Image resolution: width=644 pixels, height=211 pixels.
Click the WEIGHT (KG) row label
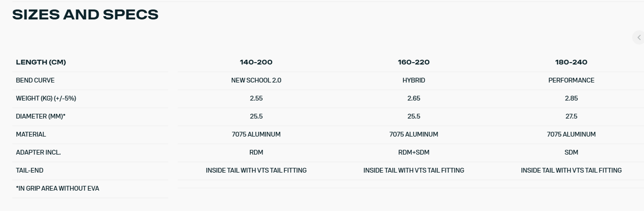coord(46,98)
